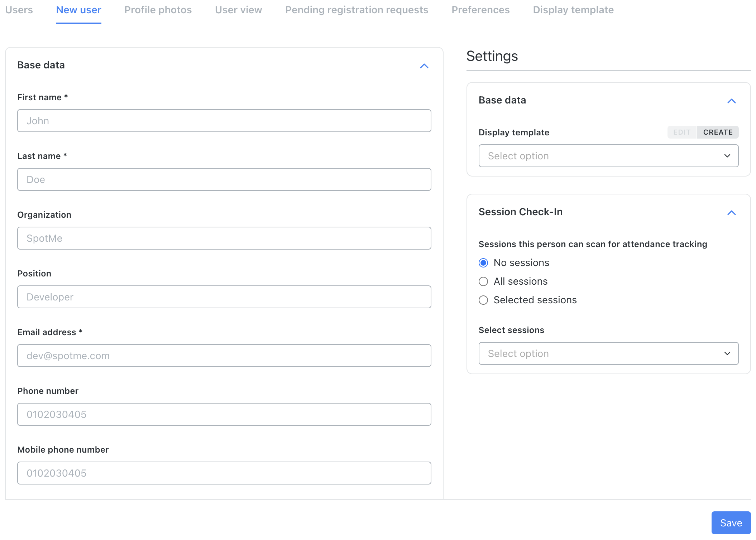Click the EDIT display template button
Image resolution: width=756 pixels, height=540 pixels.
click(682, 132)
